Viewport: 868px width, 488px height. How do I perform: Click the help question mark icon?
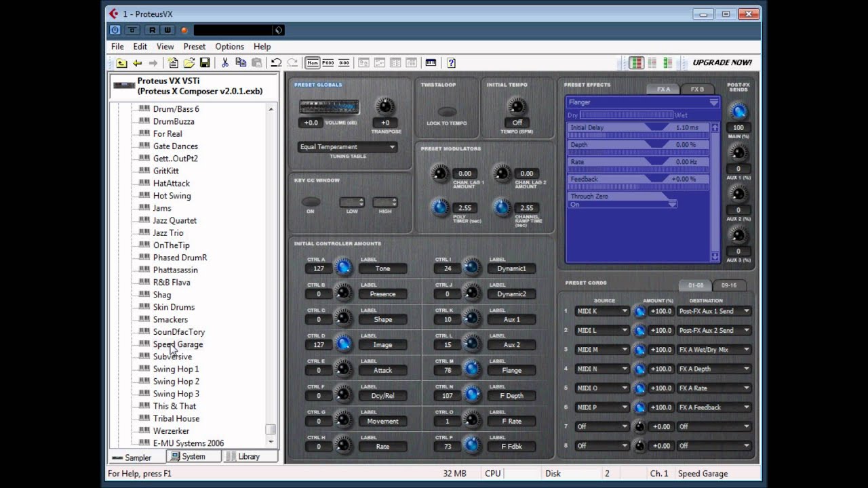pyautogui.click(x=451, y=63)
